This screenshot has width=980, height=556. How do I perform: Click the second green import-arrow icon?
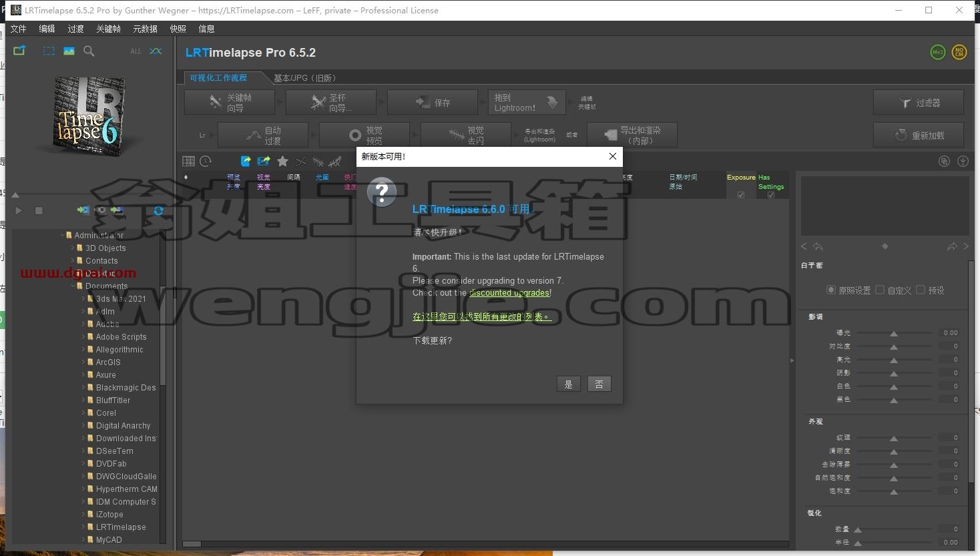[x=117, y=210]
